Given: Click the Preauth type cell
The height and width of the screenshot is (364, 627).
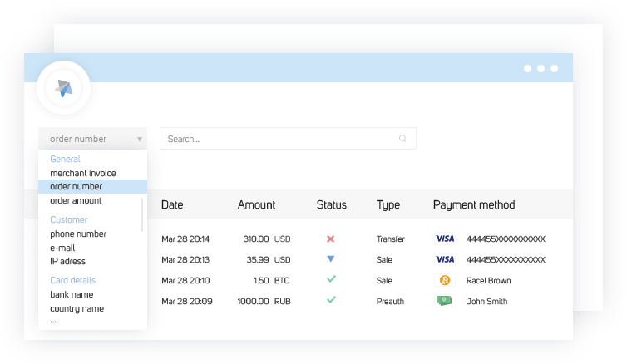Looking at the screenshot, I should [390, 302].
